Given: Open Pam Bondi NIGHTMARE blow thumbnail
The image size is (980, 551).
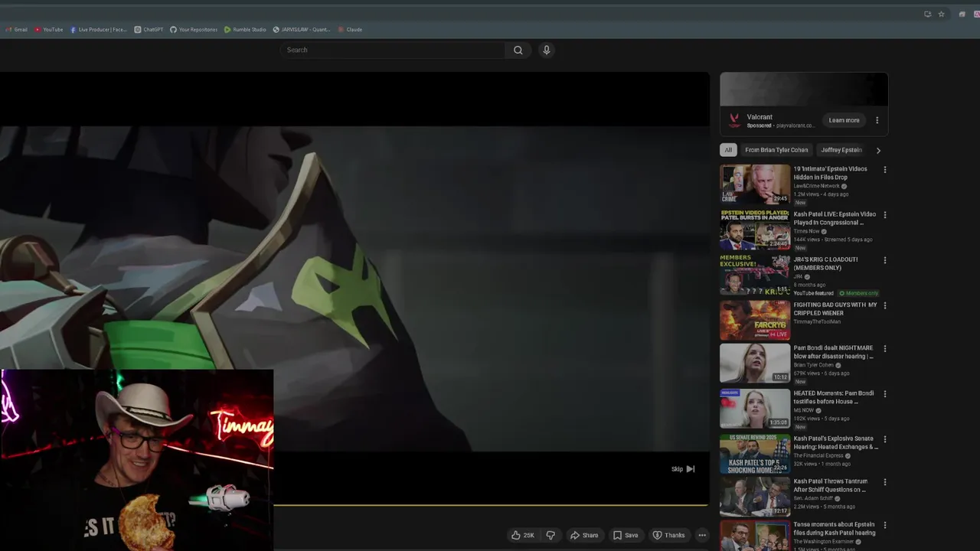Looking at the screenshot, I should [755, 363].
